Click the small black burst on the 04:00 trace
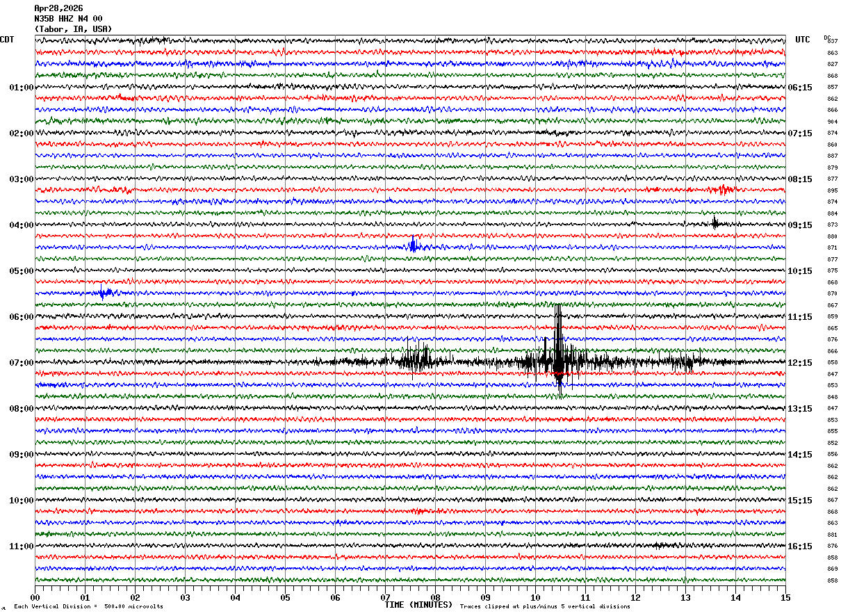841x616 pixels. [x=715, y=223]
